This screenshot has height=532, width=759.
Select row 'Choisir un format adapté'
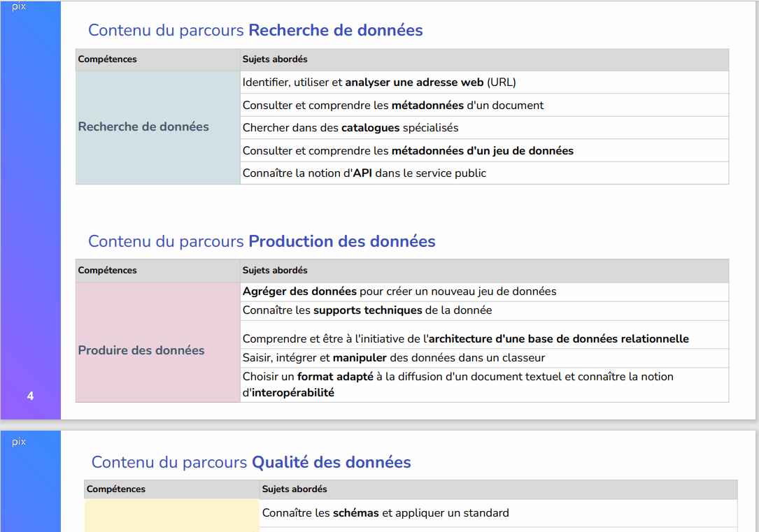(485, 385)
